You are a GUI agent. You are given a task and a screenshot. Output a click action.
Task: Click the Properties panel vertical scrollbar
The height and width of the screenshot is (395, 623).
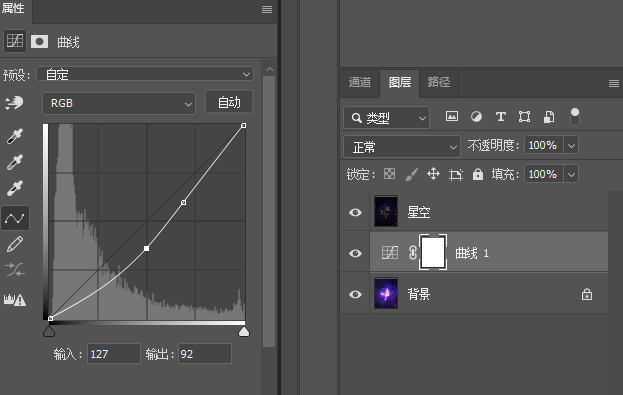pyautogui.click(x=269, y=211)
